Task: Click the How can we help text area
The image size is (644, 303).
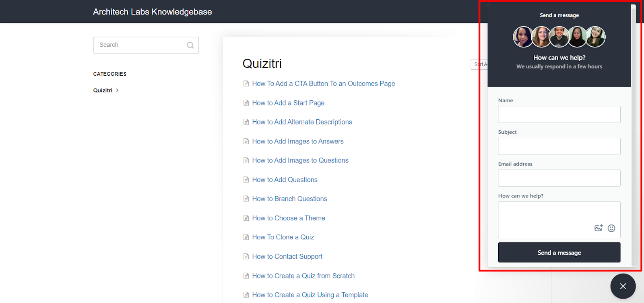Action: [x=559, y=220]
